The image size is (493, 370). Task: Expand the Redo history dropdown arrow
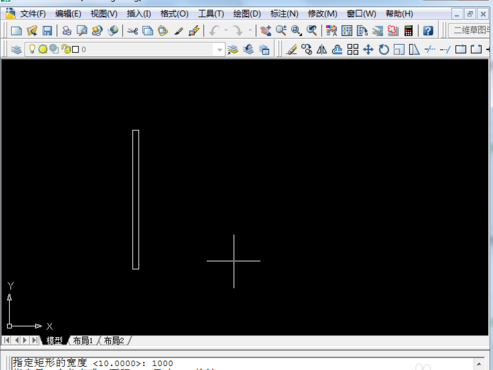pyautogui.click(x=250, y=31)
